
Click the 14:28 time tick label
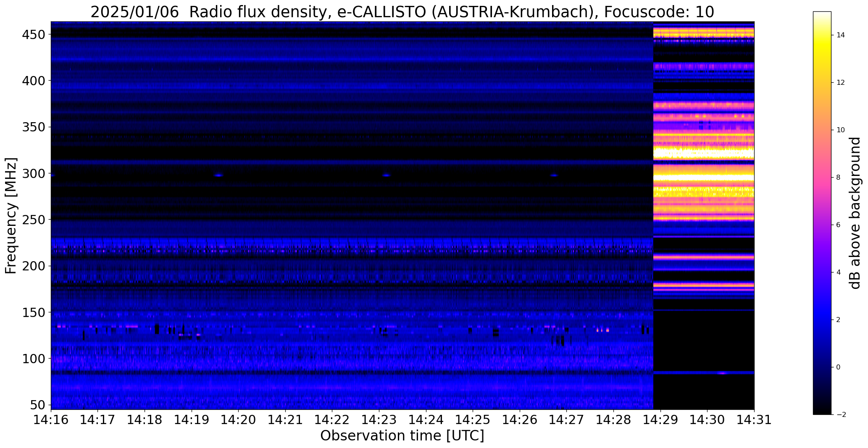[613, 420]
